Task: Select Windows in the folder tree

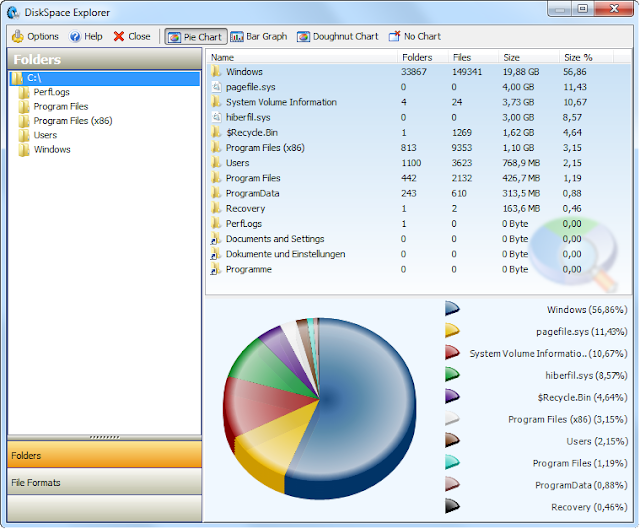Action: (52, 149)
